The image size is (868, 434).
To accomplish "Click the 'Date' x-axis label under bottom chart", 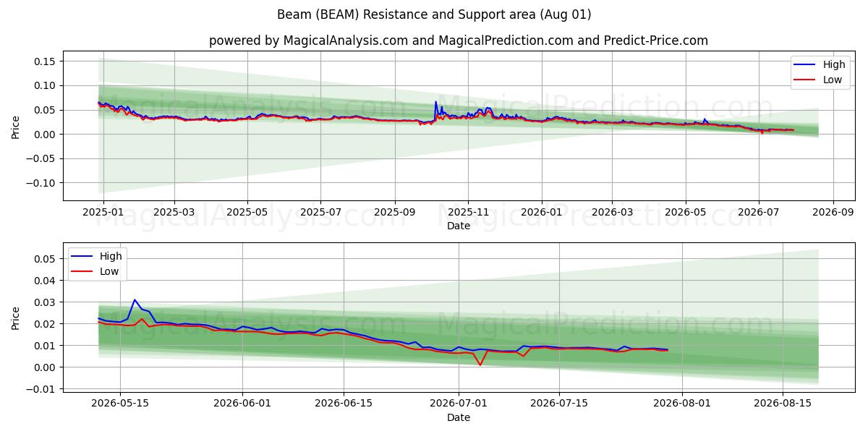I will click(x=459, y=417).
